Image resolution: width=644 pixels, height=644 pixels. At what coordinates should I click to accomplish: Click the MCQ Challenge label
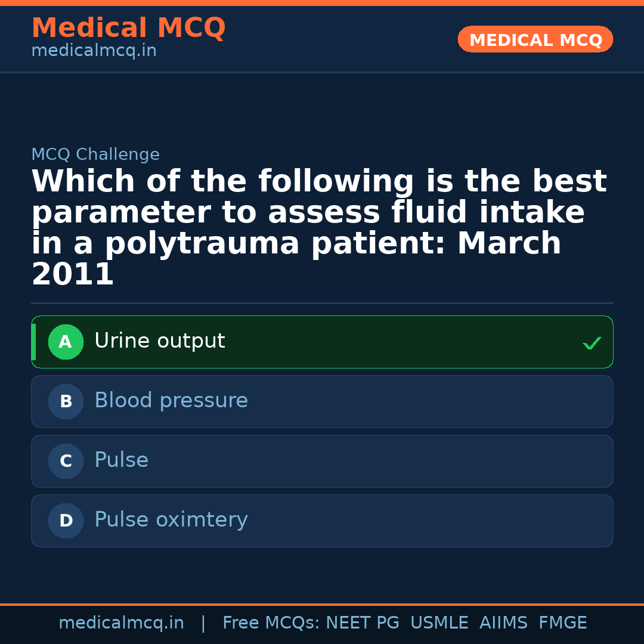95,154
